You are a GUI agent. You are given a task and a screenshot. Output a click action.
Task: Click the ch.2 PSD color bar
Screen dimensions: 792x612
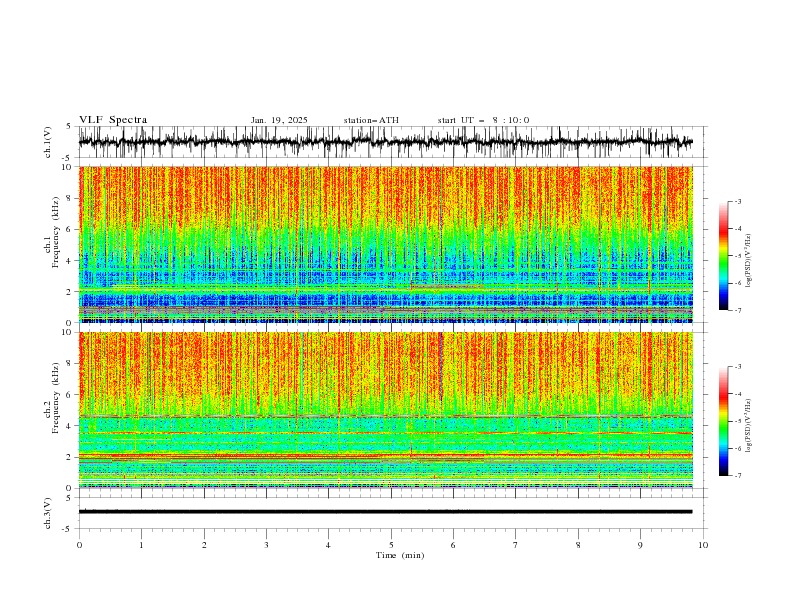coord(724,421)
